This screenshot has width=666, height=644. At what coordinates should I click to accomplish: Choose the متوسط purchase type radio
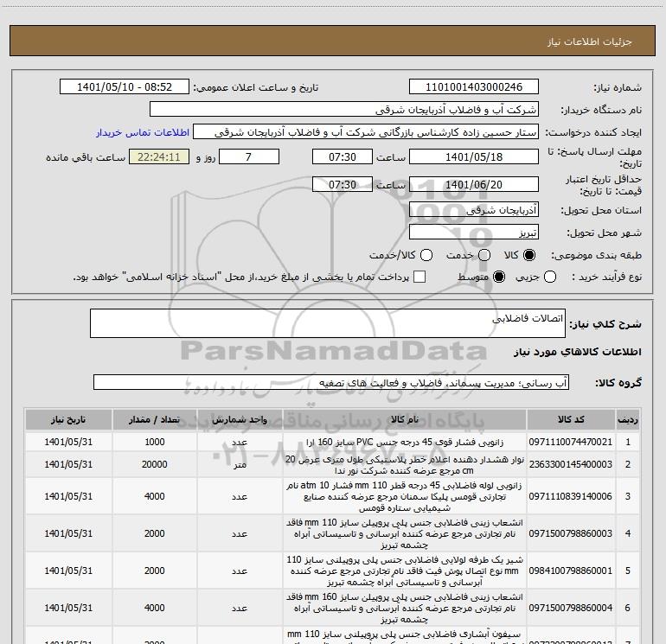point(499,277)
